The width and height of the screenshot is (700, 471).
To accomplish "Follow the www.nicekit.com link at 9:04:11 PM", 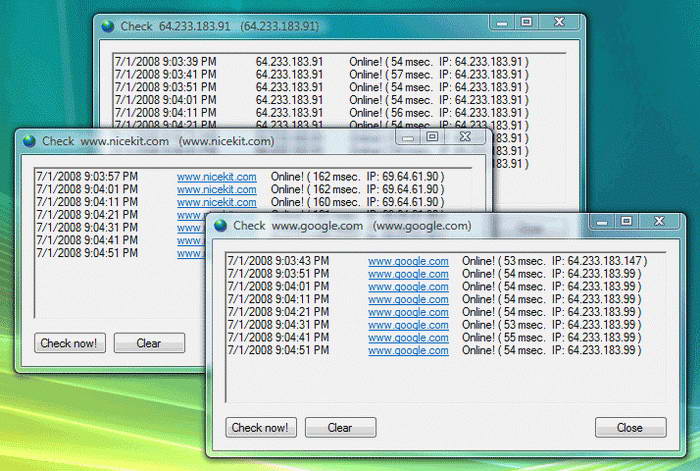I will coord(216,202).
